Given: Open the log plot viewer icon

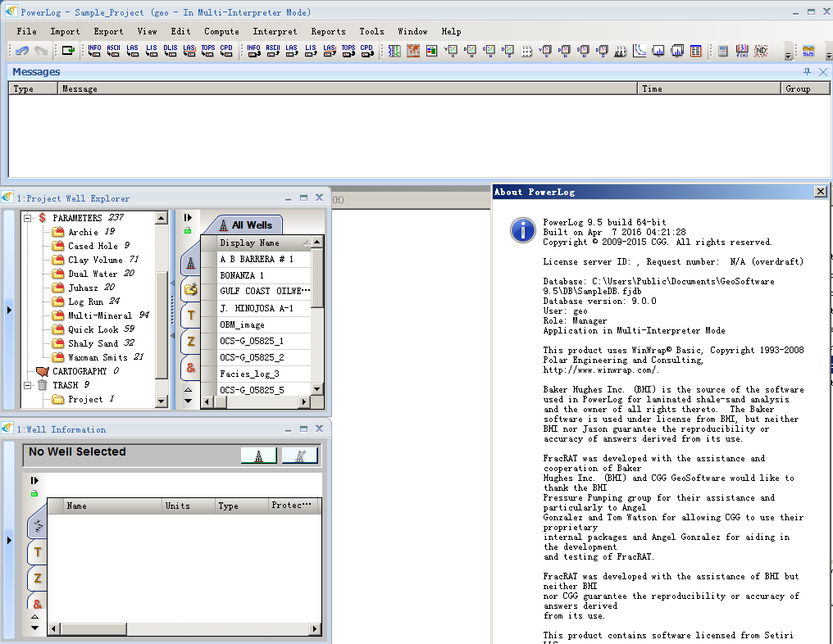Looking at the screenshot, I should point(394,51).
